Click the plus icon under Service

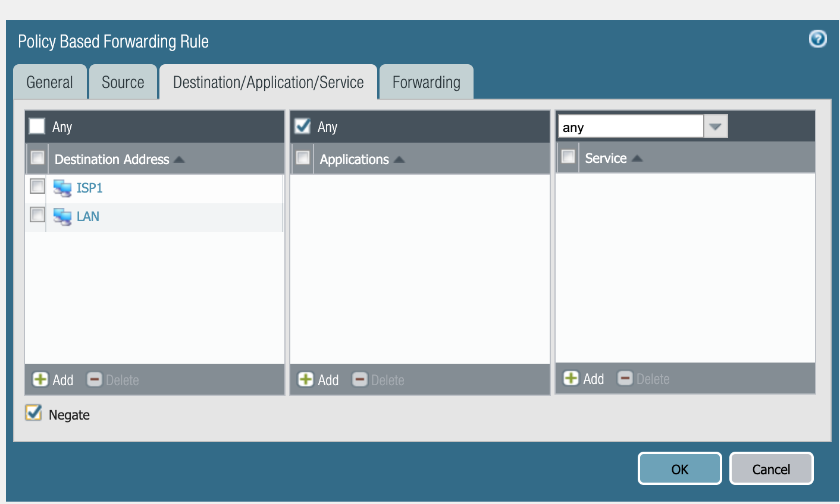pyautogui.click(x=571, y=378)
